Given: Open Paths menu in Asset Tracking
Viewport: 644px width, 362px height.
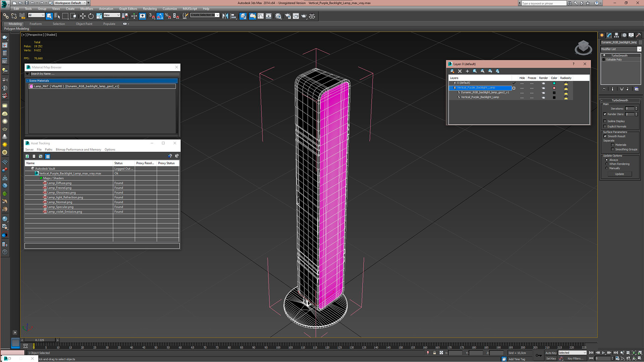Looking at the screenshot, I should tap(49, 149).
